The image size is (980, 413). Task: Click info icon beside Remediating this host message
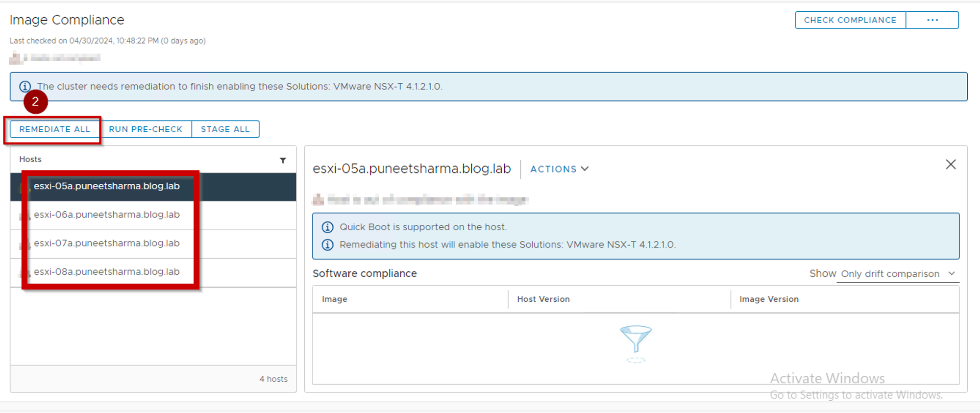point(327,245)
